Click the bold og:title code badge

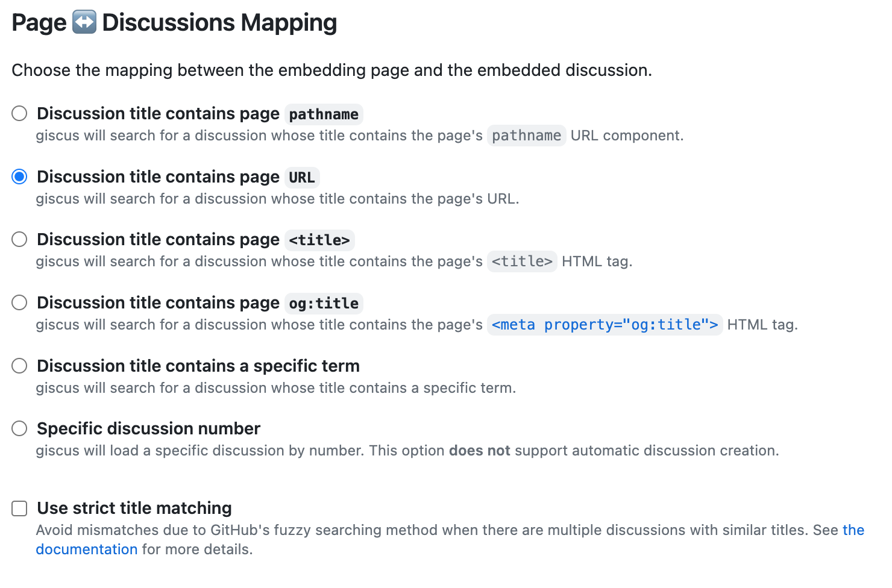[324, 303]
